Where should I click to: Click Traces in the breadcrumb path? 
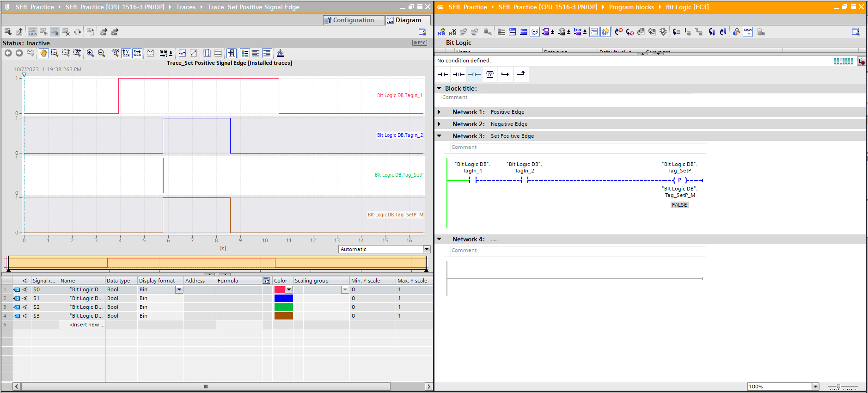[x=186, y=7]
